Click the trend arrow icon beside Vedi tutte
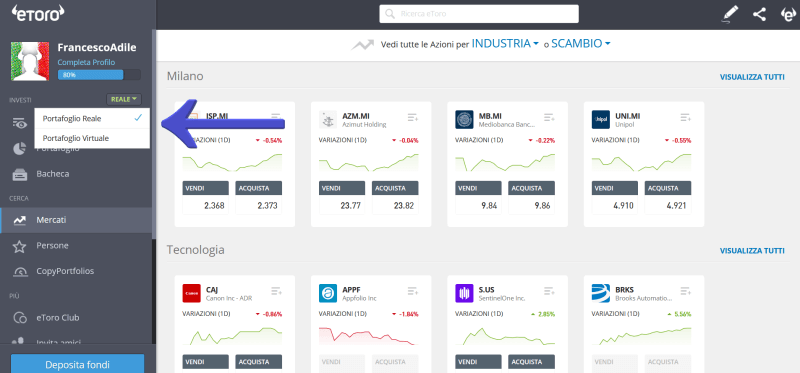Image resolution: width=800 pixels, height=373 pixels. pyautogui.click(x=362, y=45)
